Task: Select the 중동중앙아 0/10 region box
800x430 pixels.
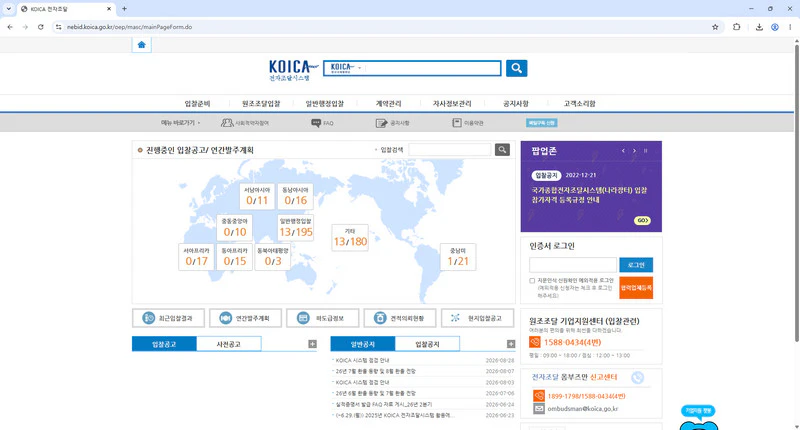Action: tap(234, 227)
